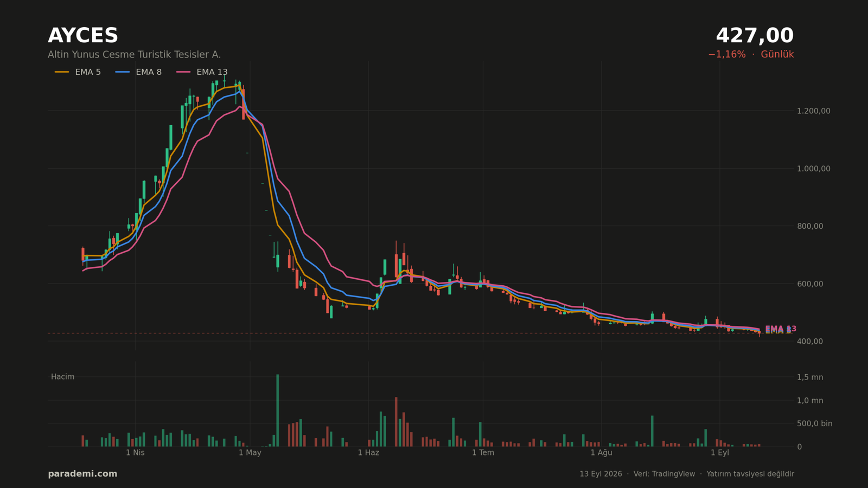Click the 400,00 price axis label
868x488 pixels.
809,341
